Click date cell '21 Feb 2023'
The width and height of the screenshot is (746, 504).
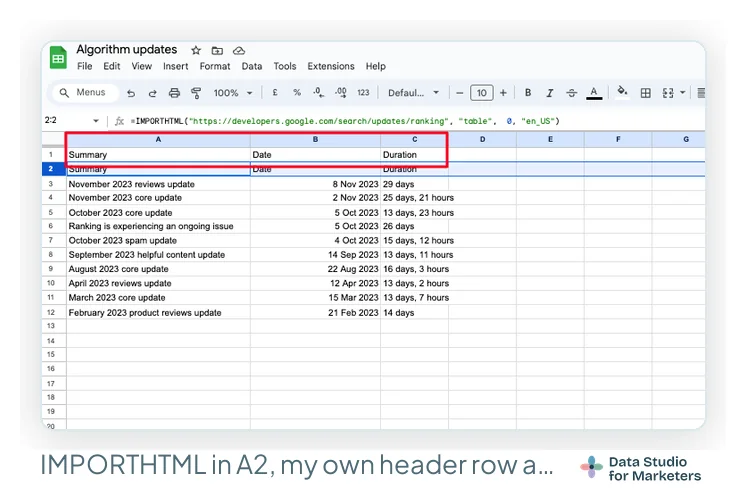315,312
